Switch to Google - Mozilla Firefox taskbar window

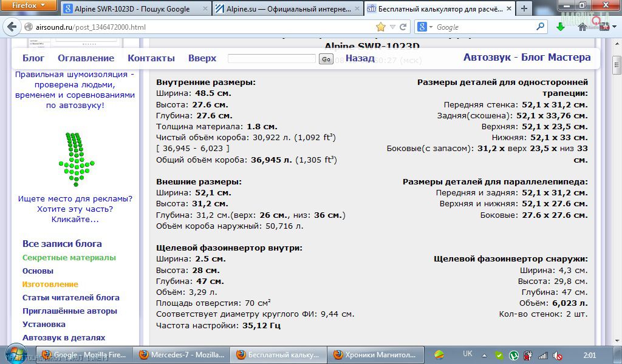(x=84, y=355)
